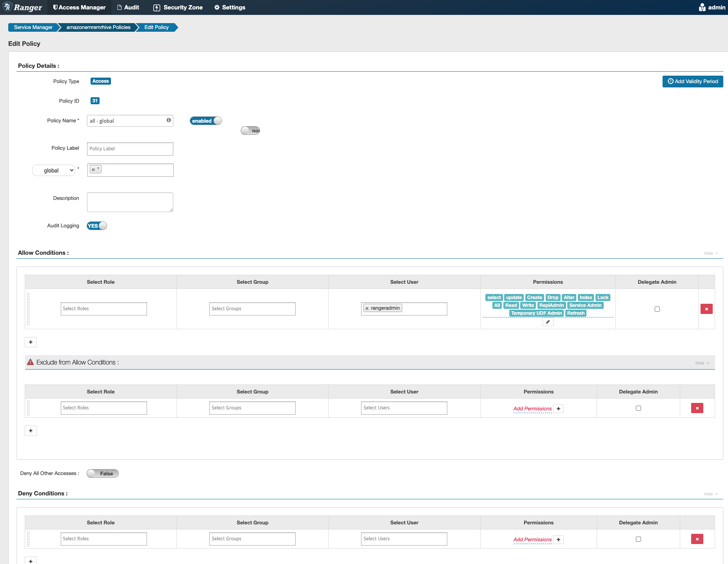Viewport: 728px width, 564px height.
Task: Check Delegate Admin in Deny Conditions row
Action: pos(638,539)
